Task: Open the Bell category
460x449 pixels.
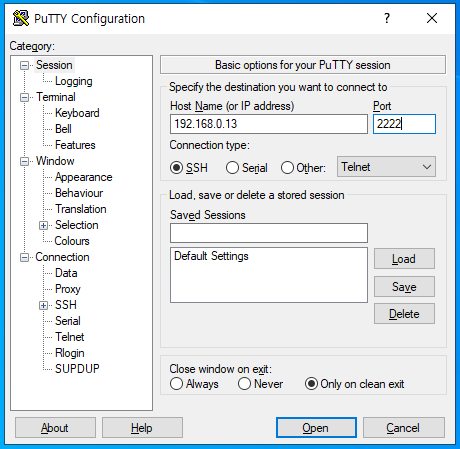Action: [63, 129]
